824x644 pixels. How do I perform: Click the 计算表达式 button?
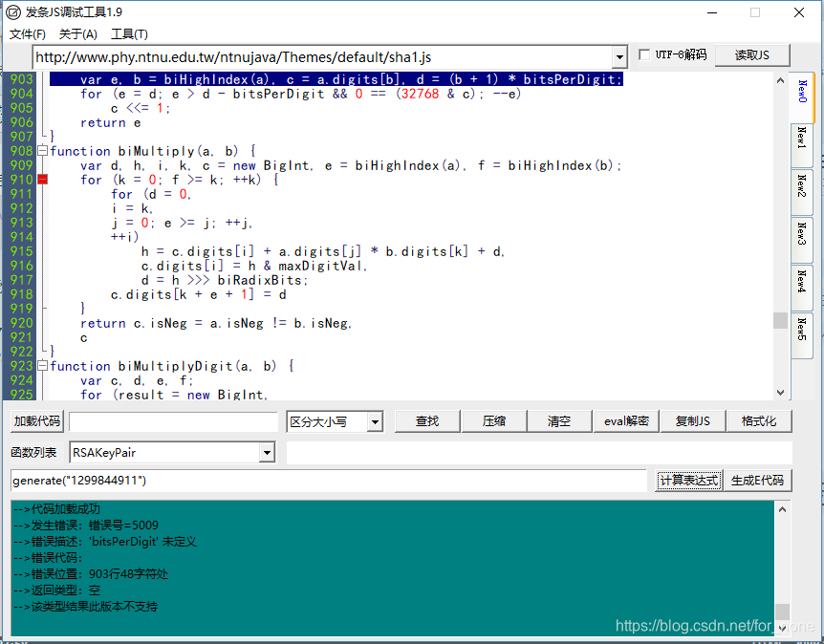point(689,480)
